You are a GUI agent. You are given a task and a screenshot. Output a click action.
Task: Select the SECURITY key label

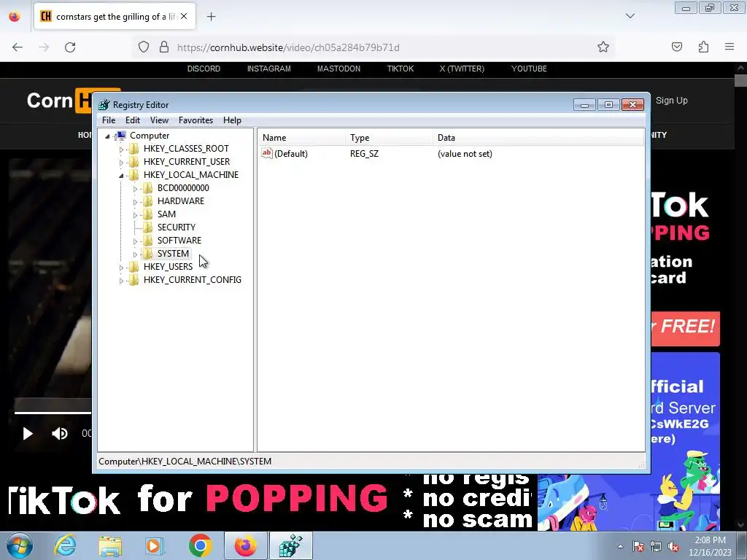click(177, 227)
